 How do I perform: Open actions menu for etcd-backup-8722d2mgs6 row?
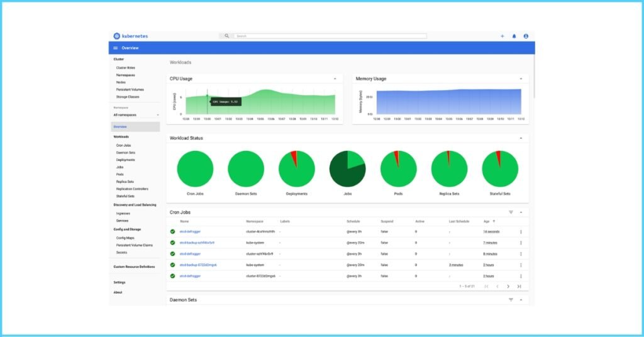tap(521, 265)
